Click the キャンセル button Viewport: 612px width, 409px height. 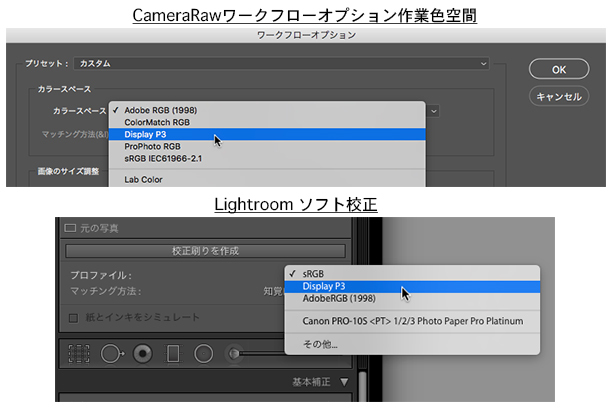pos(559,96)
